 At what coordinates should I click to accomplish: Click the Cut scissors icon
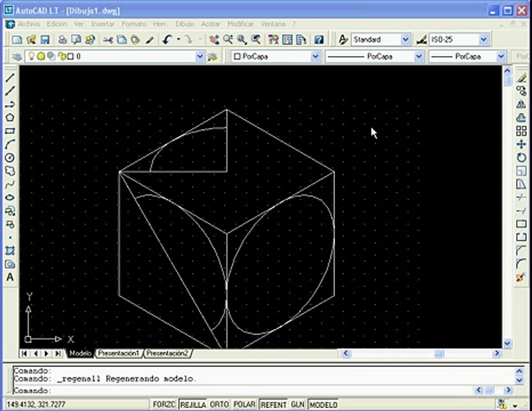pyautogui.click(x=108, y=40)
